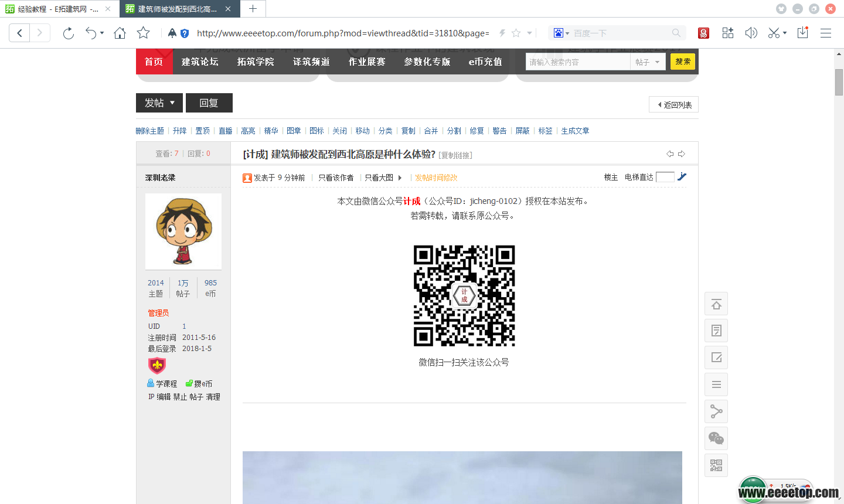
Task: Open the 拓筑学院 navigation item
Action: [x=256, y=62]
